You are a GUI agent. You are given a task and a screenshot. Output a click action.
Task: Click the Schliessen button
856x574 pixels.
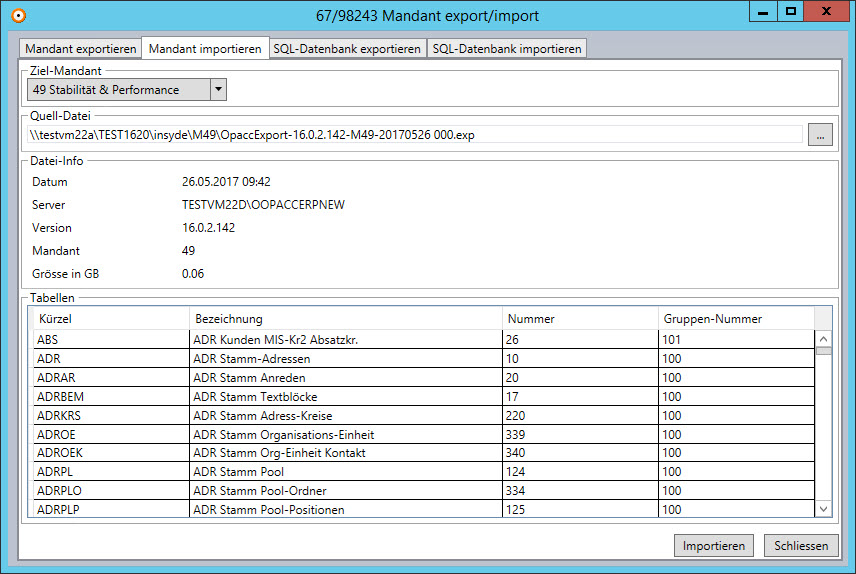[x=801, y=546]
